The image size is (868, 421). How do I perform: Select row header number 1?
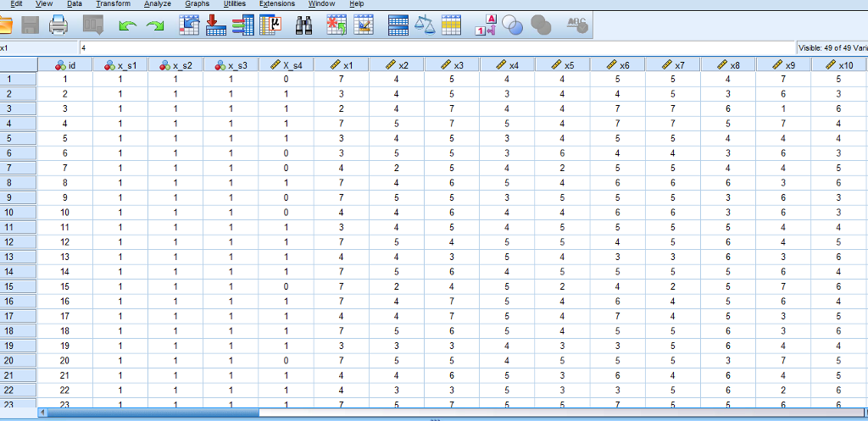(19, 79)
